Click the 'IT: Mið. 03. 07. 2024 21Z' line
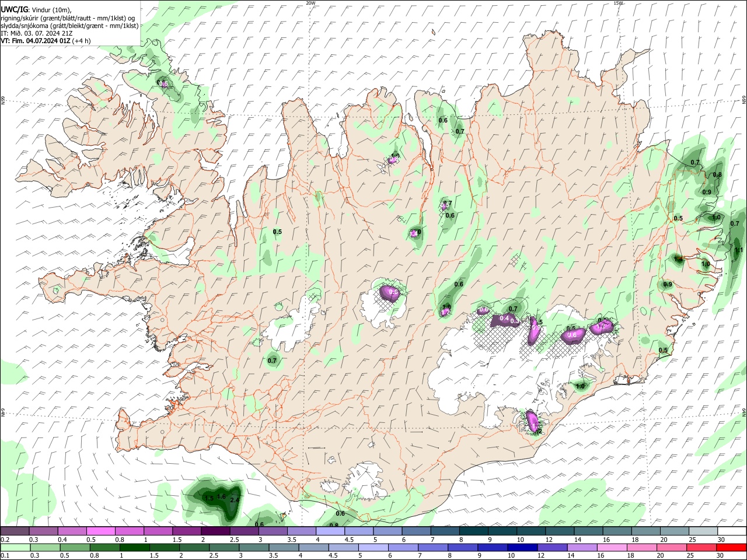The image size is (747, 560). click(x=36, y=34)
